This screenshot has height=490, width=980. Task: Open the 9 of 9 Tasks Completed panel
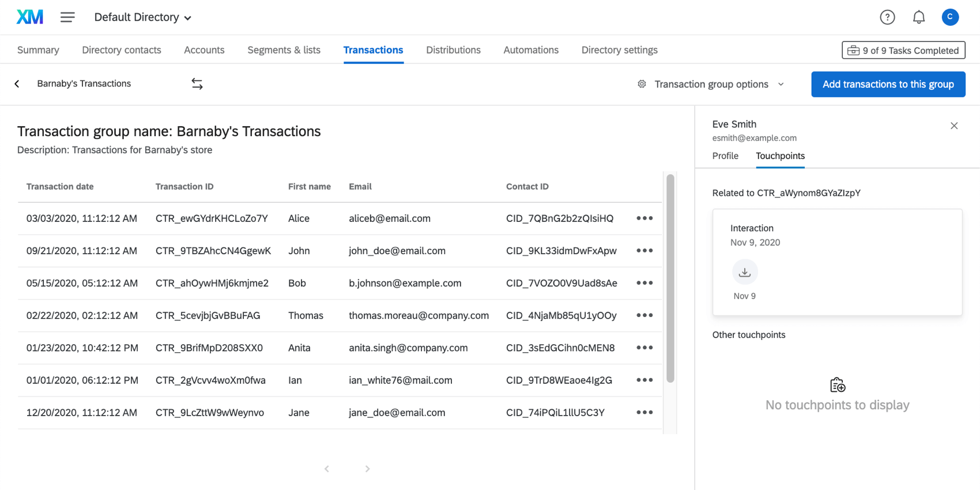point(903,50)
